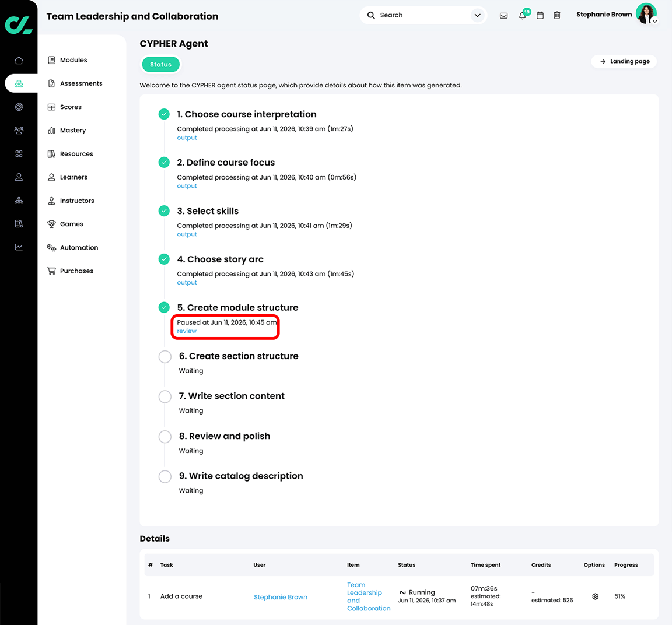Click the 51% progress value
The height and width of the screenshot is (625, 672).
(x=619, y=596)
